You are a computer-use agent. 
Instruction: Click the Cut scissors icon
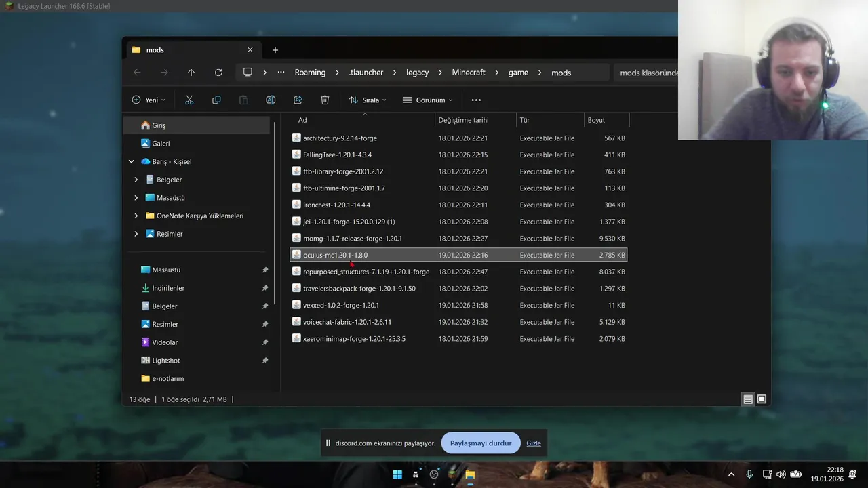[x=189, y=100]
